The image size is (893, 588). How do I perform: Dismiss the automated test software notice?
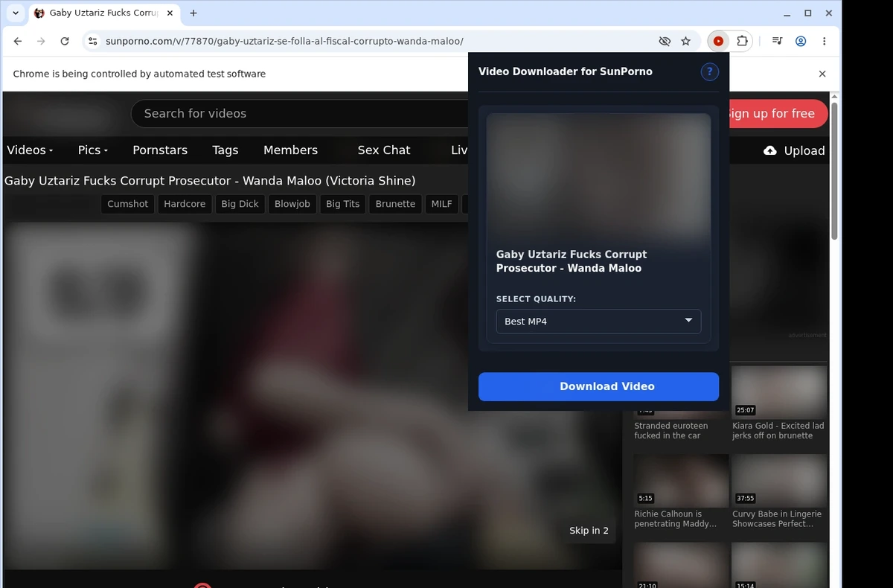click(822, 74)
